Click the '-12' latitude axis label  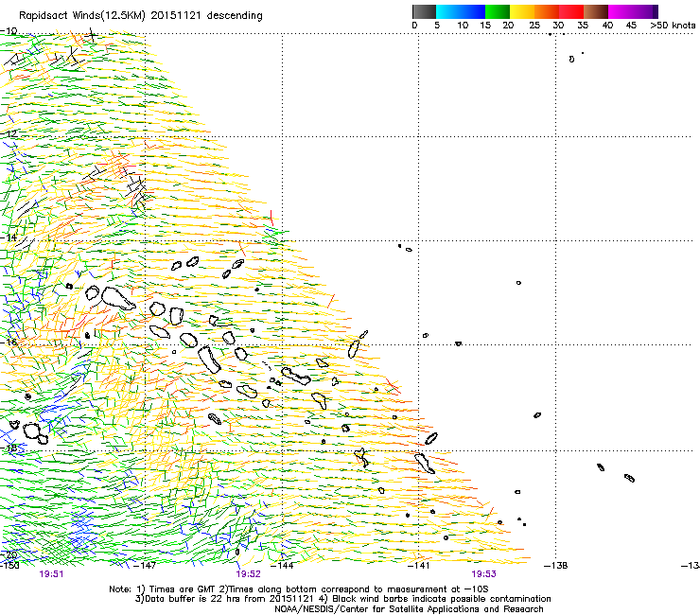coord(9,134)
